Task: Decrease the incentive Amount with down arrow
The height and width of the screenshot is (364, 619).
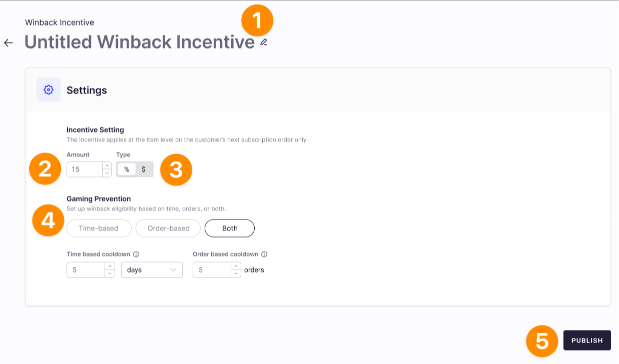Action: (x=107, y=173)
